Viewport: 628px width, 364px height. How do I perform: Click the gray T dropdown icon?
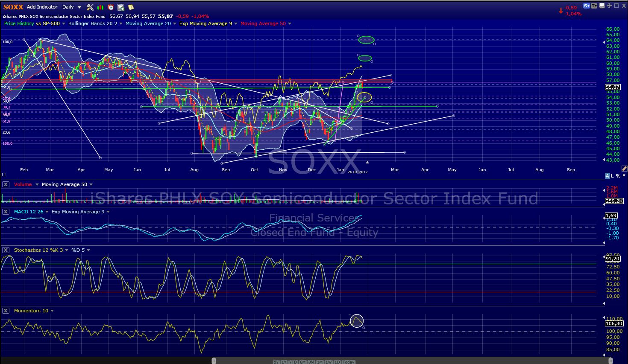coord(594,6)
